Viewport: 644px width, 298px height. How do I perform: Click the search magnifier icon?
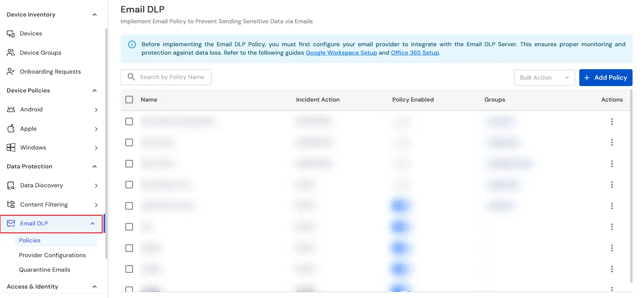pyautogui.click(x=131, y=77)
